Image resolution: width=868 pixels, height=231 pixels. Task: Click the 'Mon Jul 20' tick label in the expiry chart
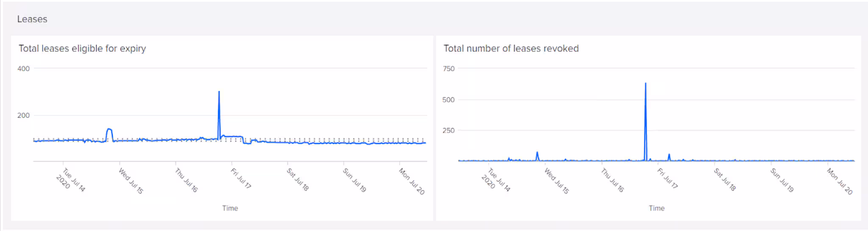[x=412, y=181]
